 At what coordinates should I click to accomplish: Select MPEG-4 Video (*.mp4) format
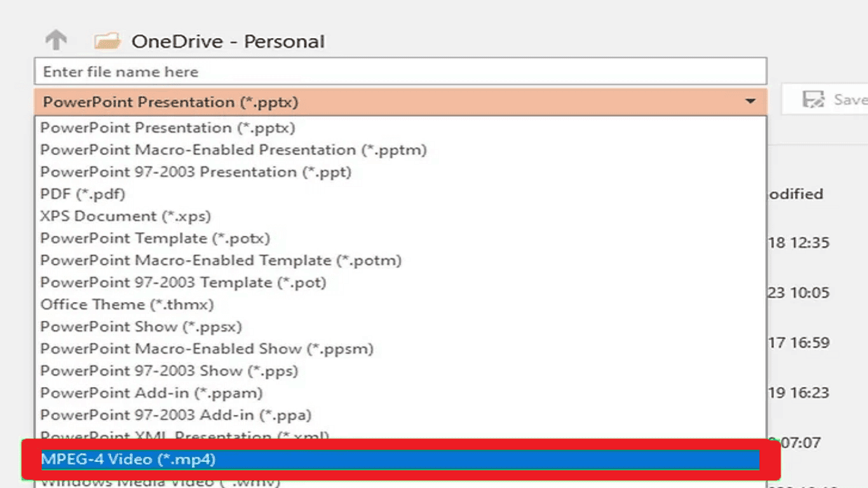[400, 459]
